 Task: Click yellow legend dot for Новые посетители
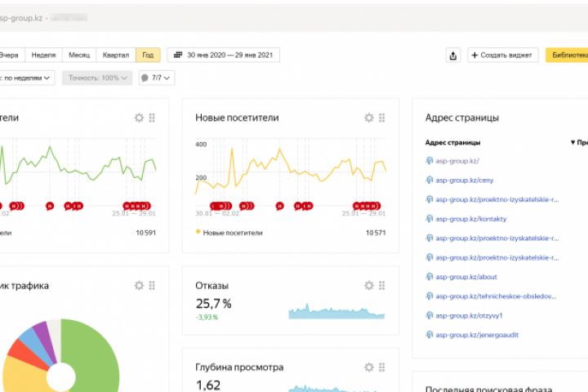[x=198, y=232]
